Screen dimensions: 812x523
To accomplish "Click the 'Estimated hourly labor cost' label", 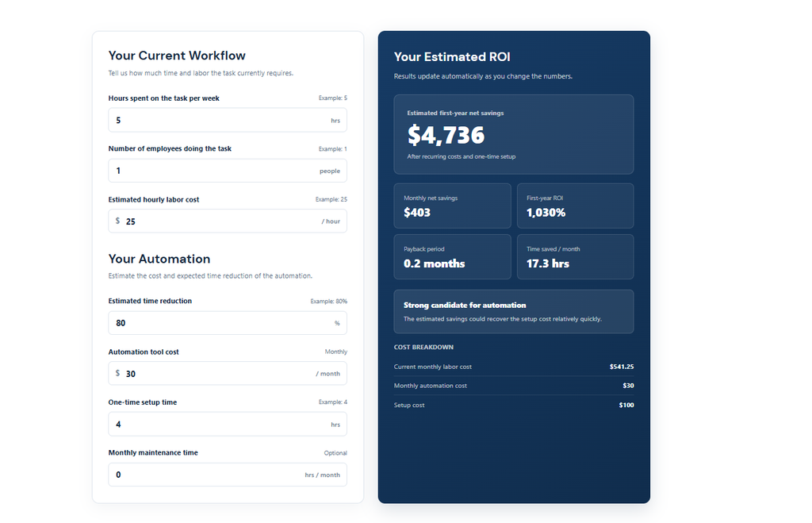I will pos(153,199).
